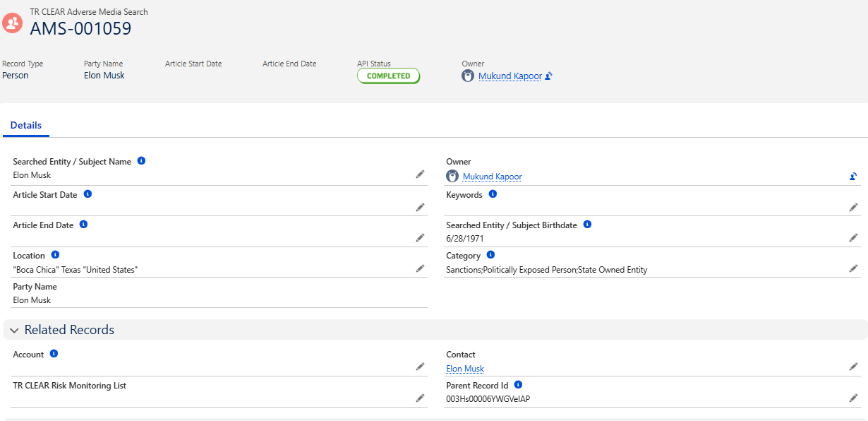Edit Article Start Date pencil icon
Image resolution: width=868 pixels, height=421 pixels.
tap(420, 207)
